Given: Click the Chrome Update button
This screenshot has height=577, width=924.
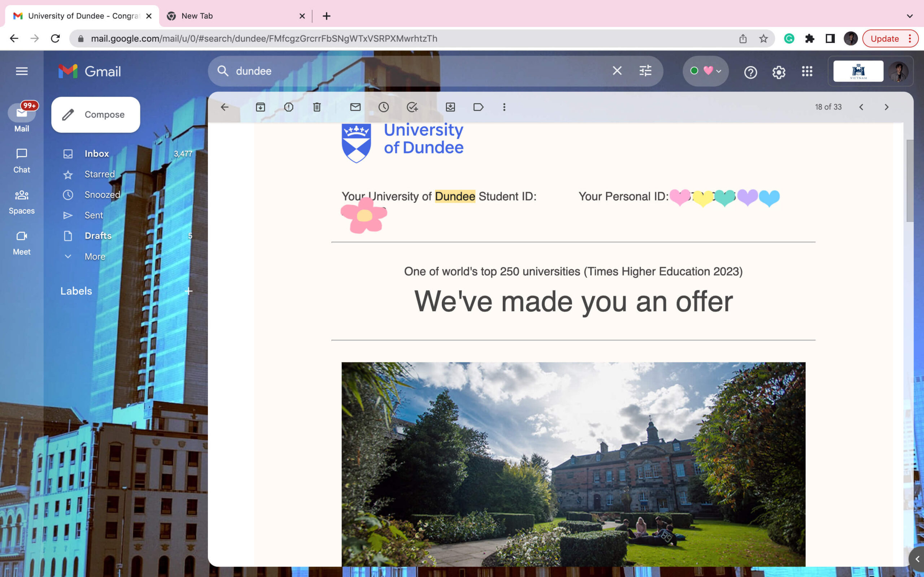Looking at the screenshot, I should click(884, 39).
